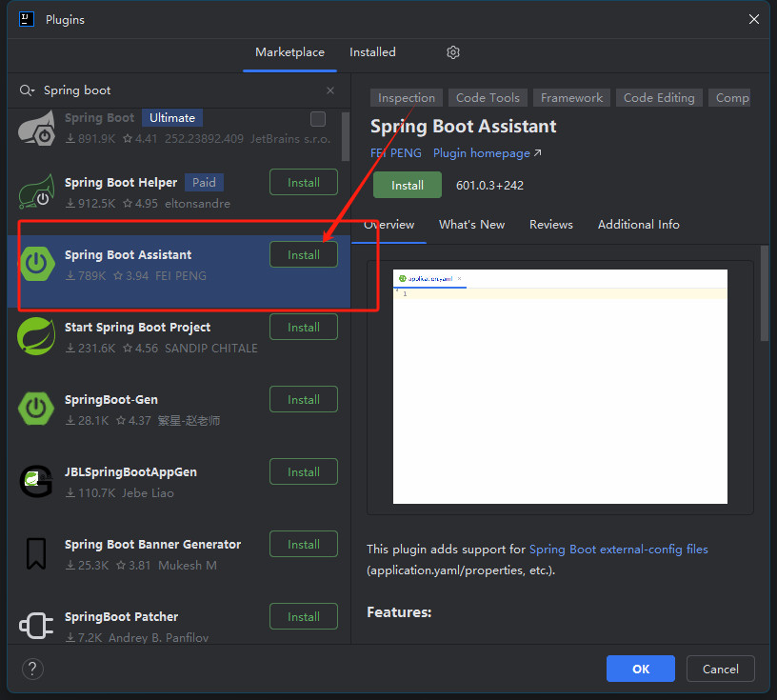The height and width of the screenshot is (700, 777).
Task: Click the green Install button in details pane
Action: point(408,186)
